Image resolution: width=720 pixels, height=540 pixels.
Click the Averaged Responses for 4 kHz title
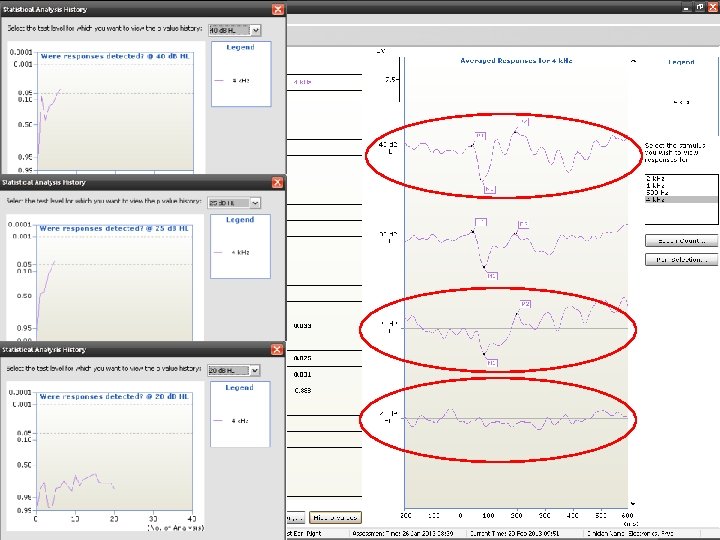[x=516, y=60]
